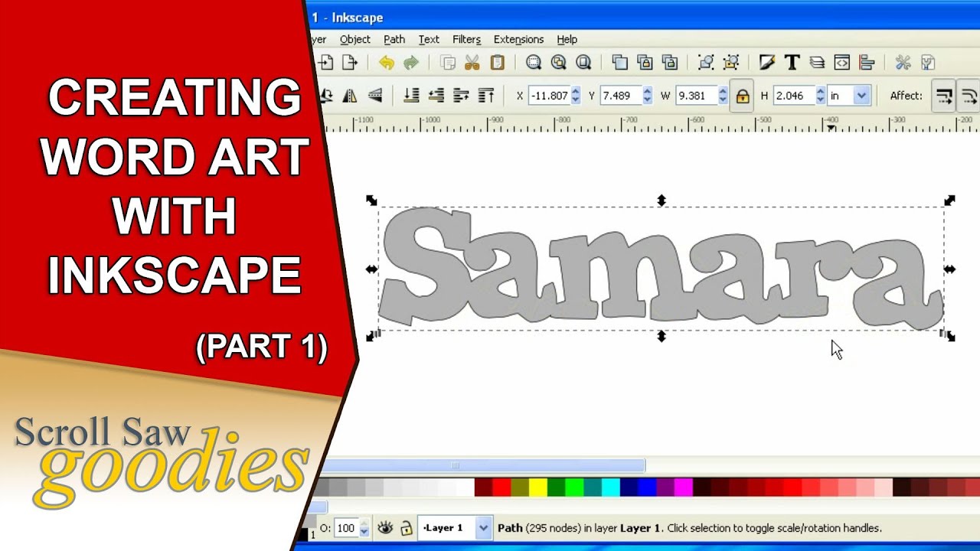Raise selection one step
Viewport: 980px width, 551px height.
click(x=461, y=96)
